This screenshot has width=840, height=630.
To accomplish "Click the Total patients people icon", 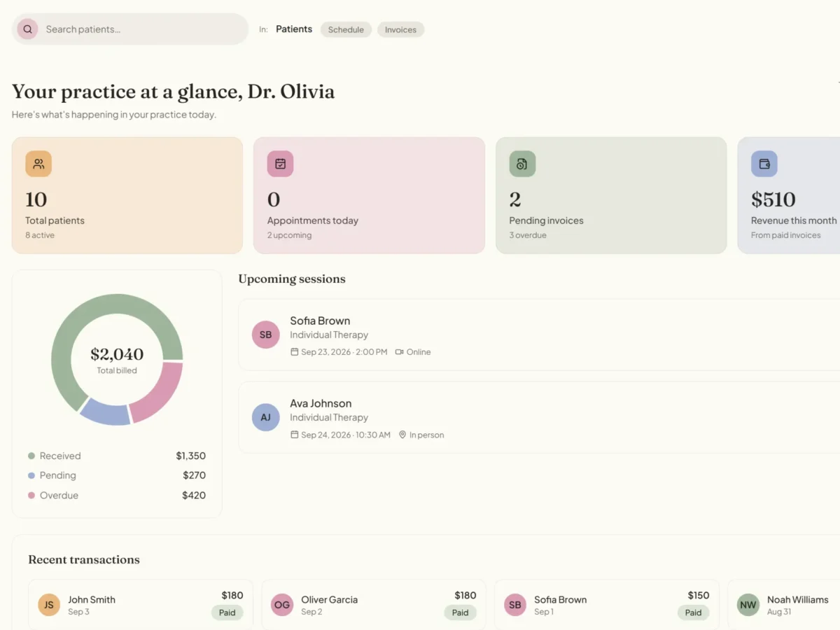I will (38, 164).
